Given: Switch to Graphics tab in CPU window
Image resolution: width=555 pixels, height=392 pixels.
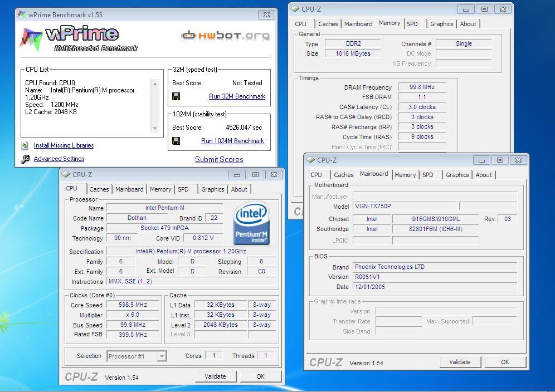Looking at the screenshot, I should click(213, 189).
